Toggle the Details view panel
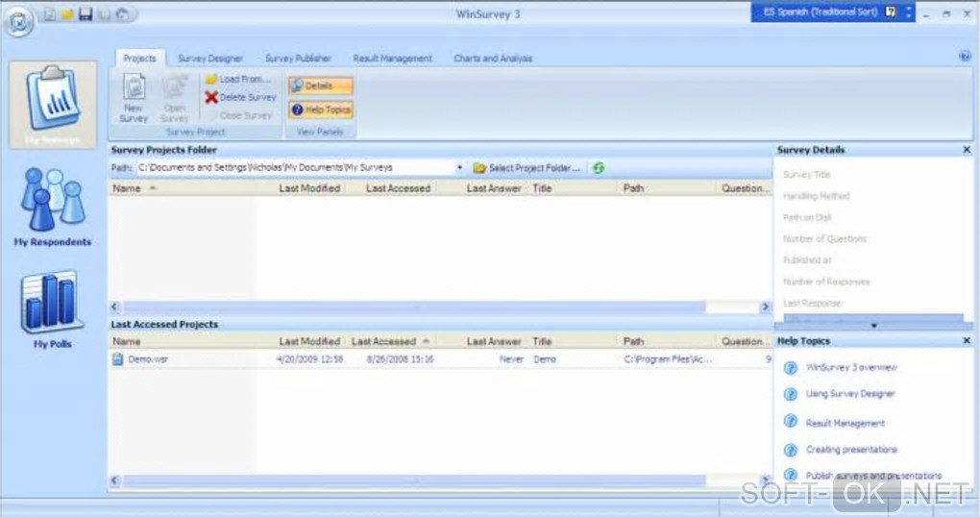 [321, 86]
